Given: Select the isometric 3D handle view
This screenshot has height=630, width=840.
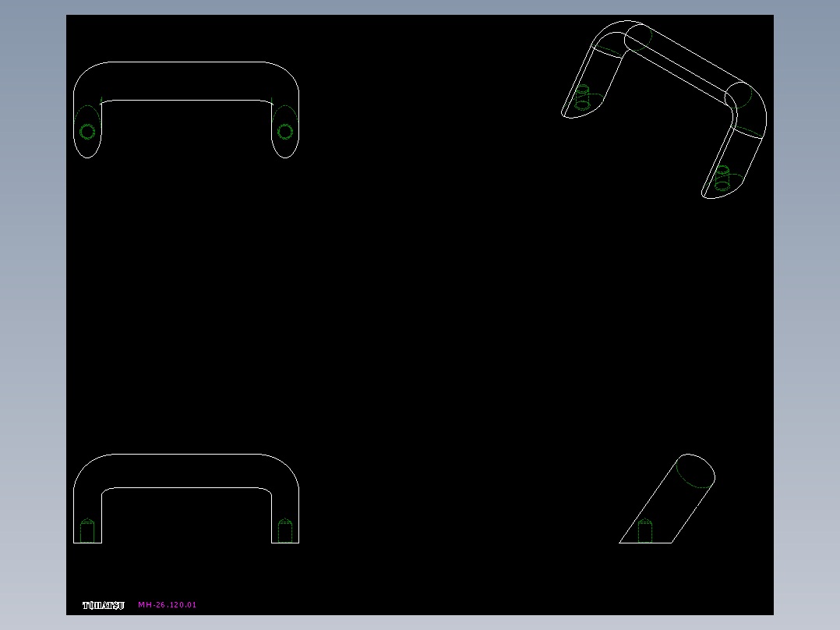Looking at the screenshot, I should tap(664, 110).
